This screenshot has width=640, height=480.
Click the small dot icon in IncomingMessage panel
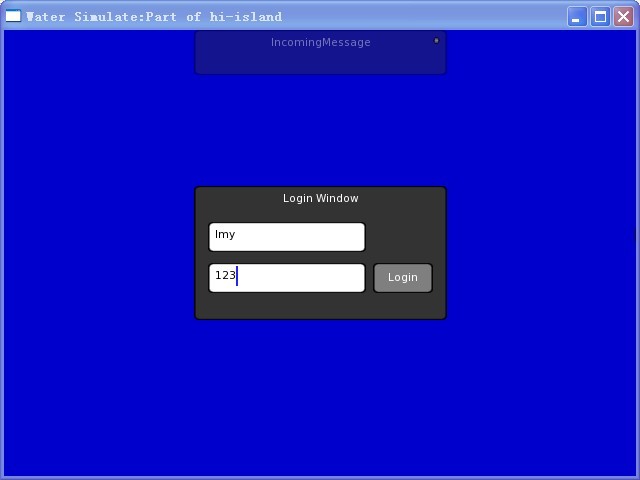tap(436, 40)
